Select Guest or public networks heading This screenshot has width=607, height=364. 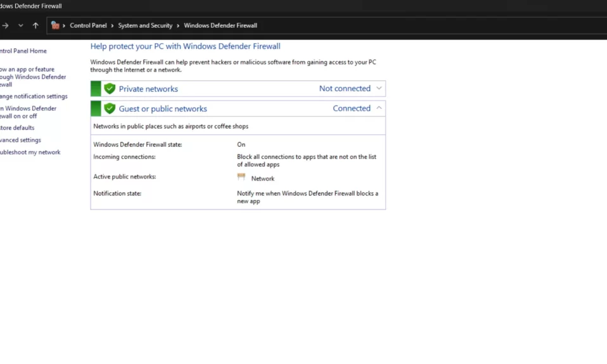163,109
